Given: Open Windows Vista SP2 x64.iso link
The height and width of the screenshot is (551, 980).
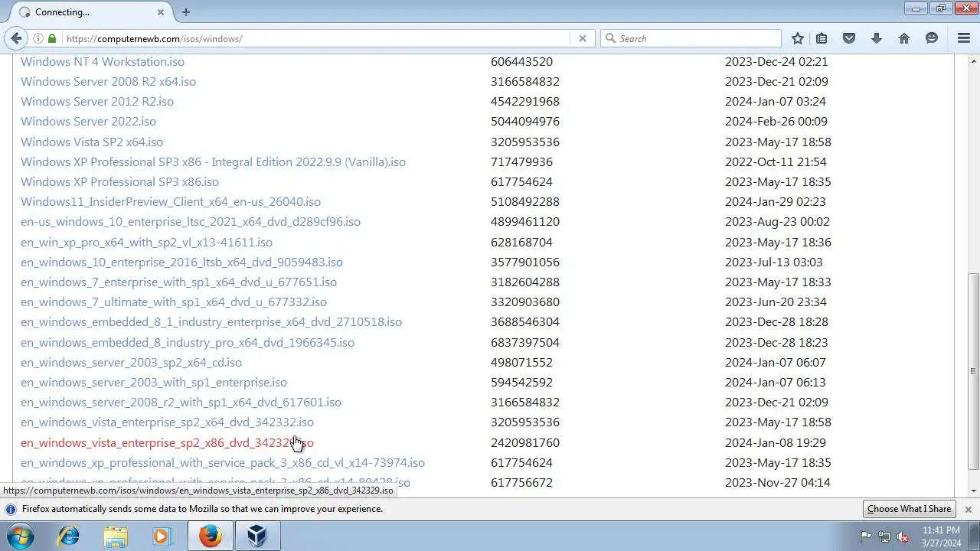Looking at the screenshot, I should pos(92,142).
